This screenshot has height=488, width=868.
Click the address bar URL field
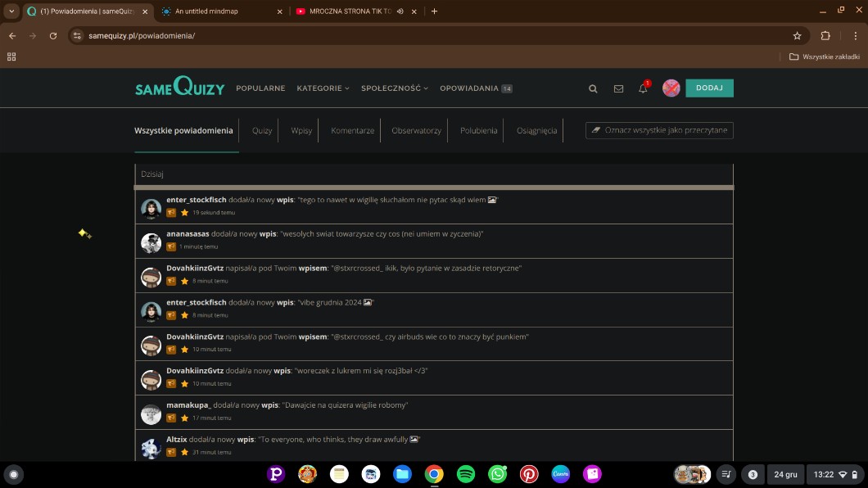tap(409, 36)
